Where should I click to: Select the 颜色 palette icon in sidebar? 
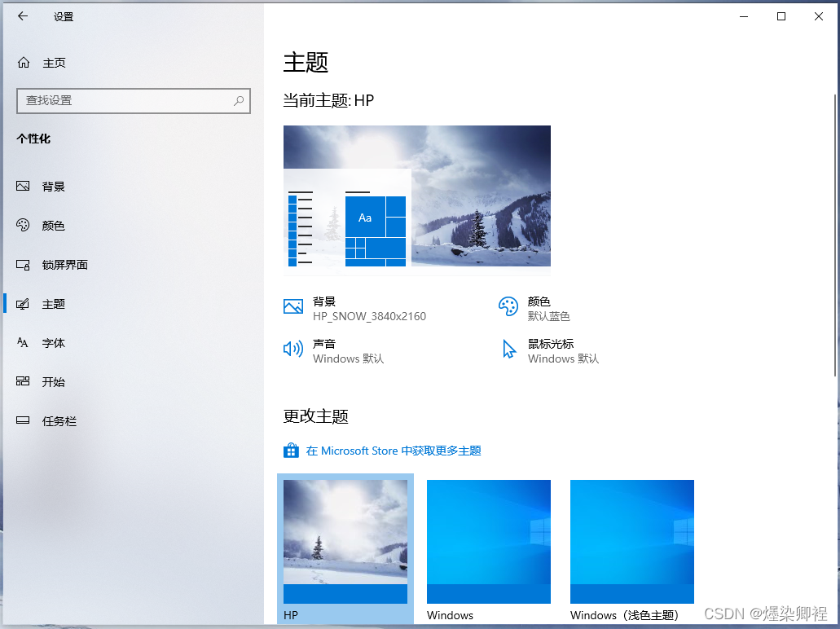pyautogui.click(x=23, y=225)
